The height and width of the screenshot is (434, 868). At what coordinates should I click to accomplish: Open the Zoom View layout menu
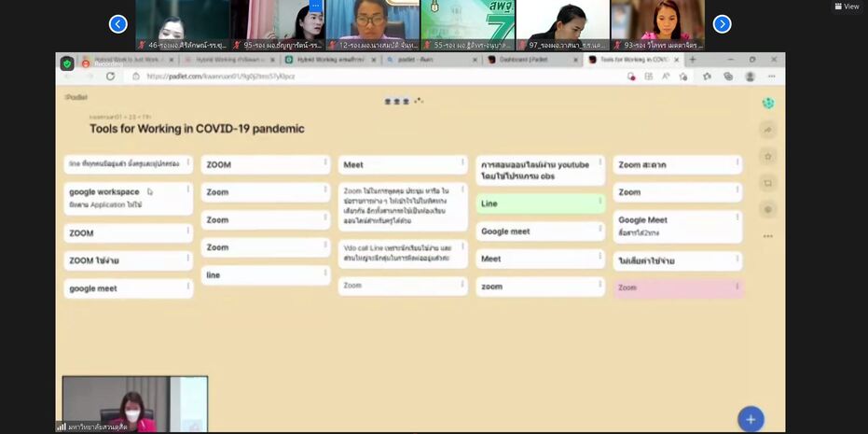(x=847, y=7)
